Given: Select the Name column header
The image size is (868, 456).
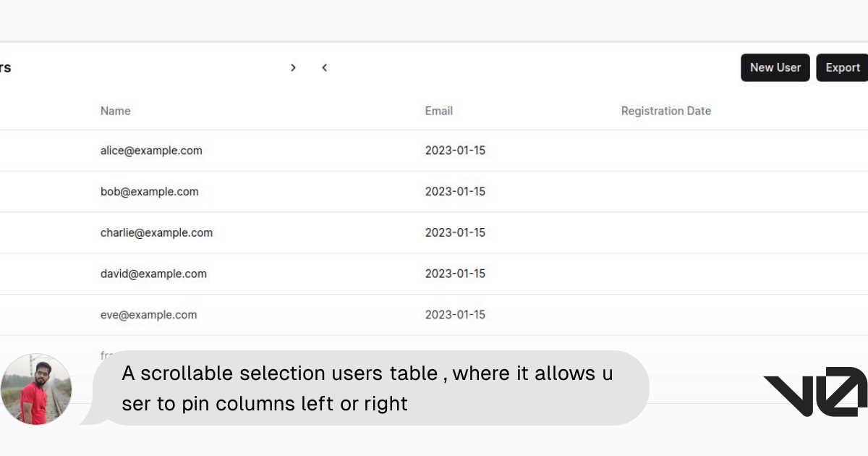Looking at the screenshot, I should (116, 111).
